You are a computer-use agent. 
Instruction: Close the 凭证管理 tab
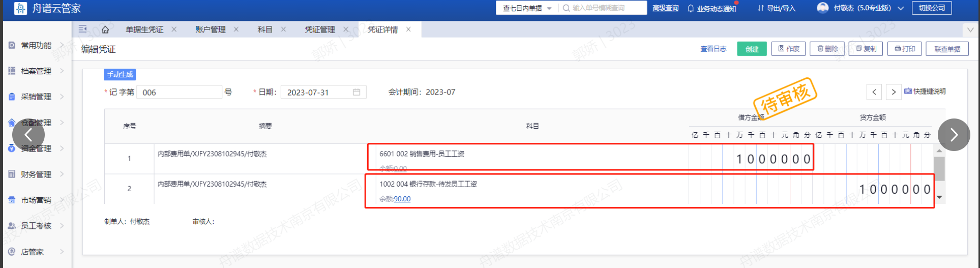click(x=346, y=29)
